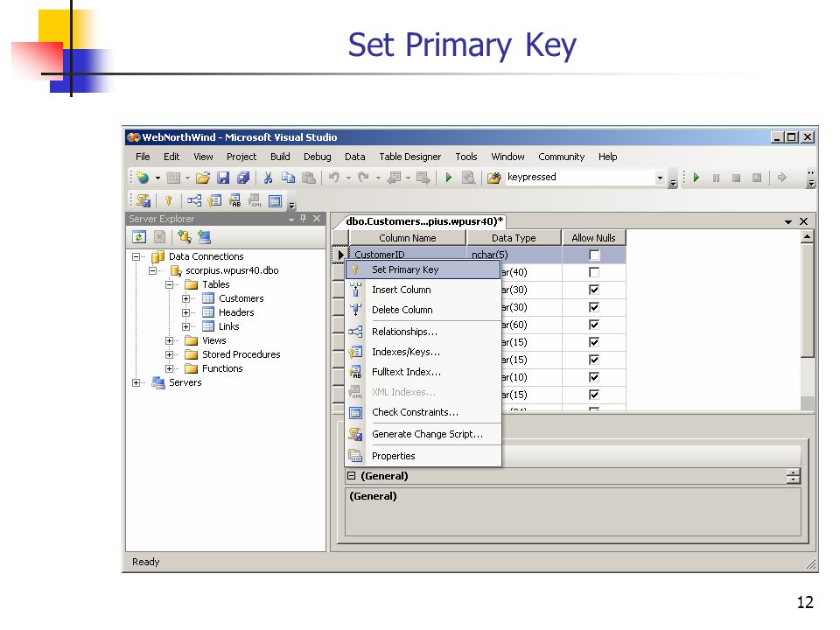Viewport: 840px width, 630px height.
Task: Save the table with the floppy icon
Action: tap(223, 178)
